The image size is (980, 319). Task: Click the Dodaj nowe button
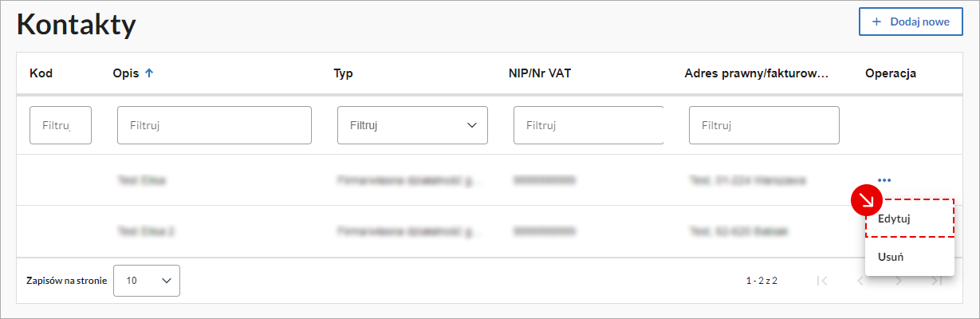(x=911, y=22)
